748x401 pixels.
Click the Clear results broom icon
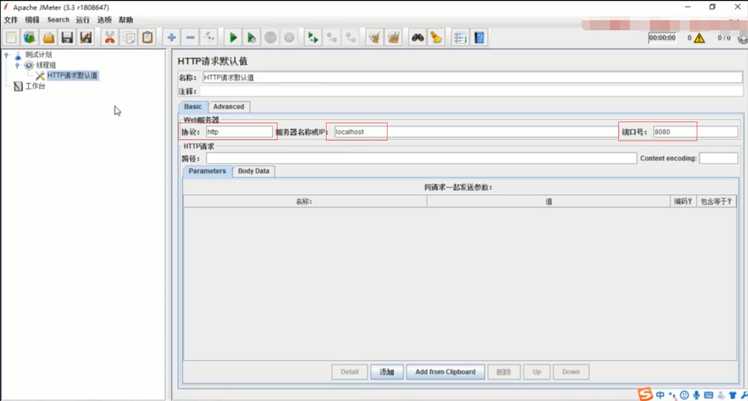[x=375, y=37]
